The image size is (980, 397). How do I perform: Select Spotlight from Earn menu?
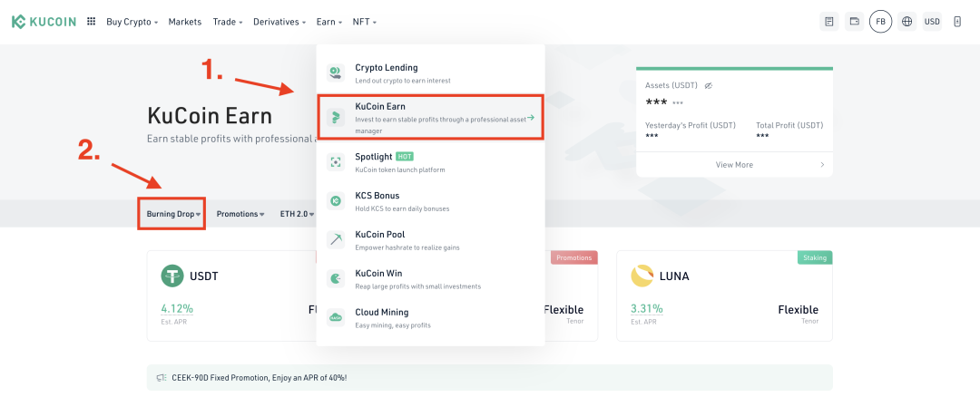(431, 161)
